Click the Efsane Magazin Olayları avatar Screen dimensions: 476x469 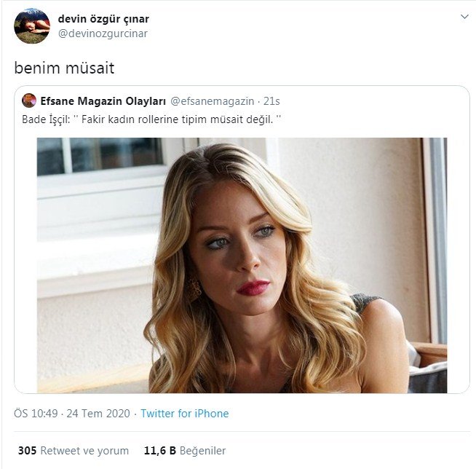point(29,100)
